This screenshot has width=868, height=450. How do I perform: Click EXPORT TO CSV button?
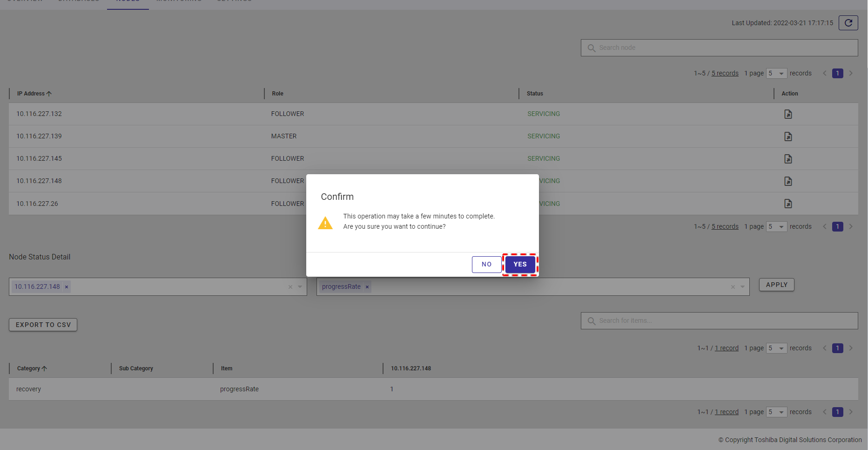pos(43,325)
